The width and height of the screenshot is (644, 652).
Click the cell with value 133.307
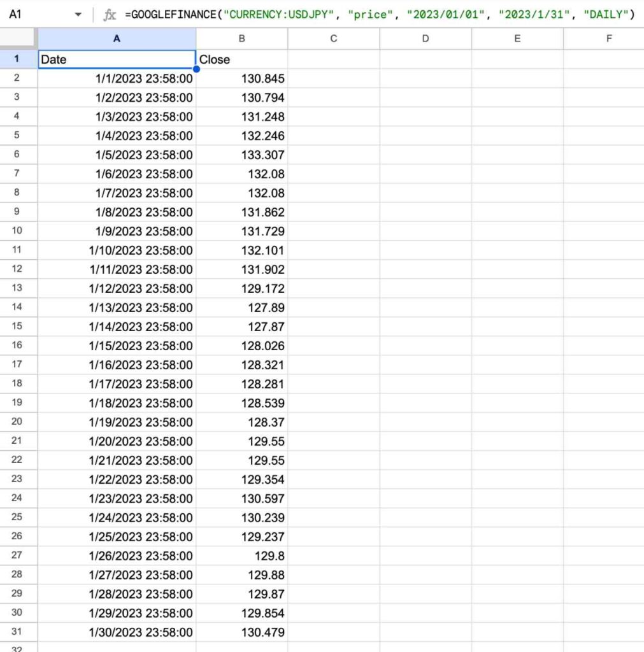(241, 155)
